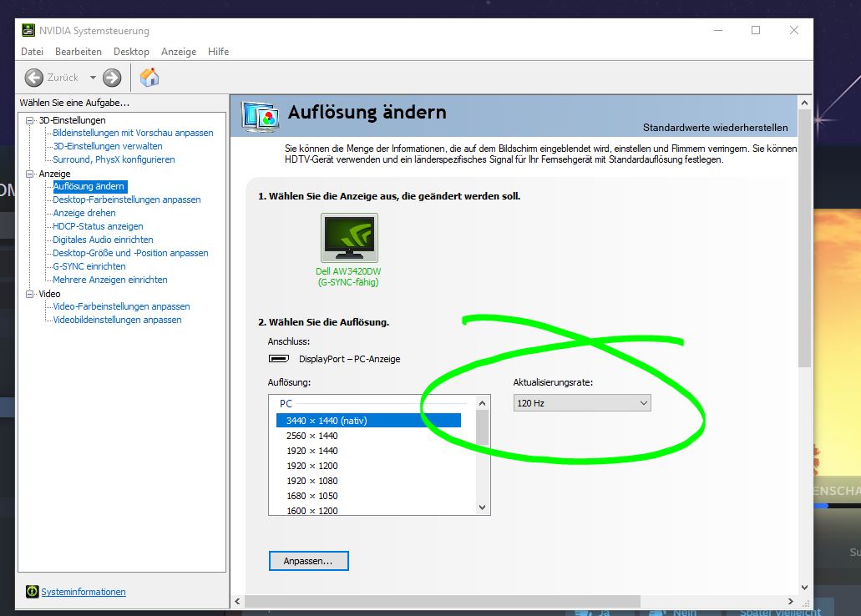The image size is (861, 616).
Task: Open Surround, PhysX konfigurieren
Action: click(x=114, y=159)
